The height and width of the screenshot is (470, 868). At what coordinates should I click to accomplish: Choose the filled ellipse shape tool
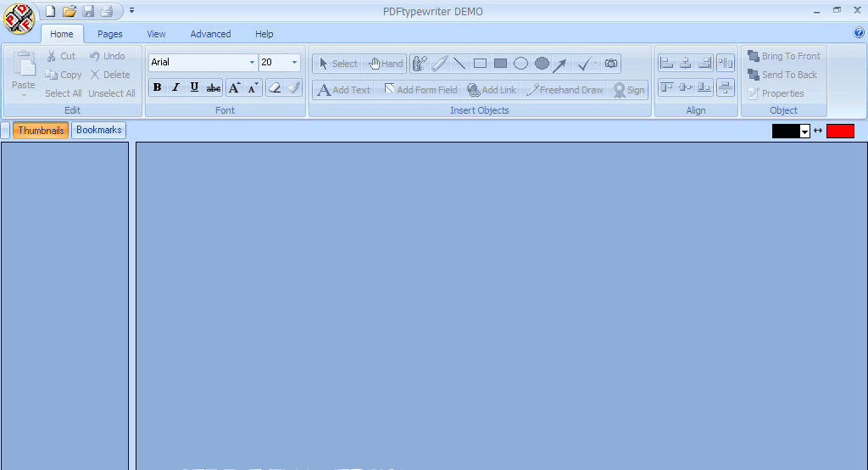(x=542, y=64)
